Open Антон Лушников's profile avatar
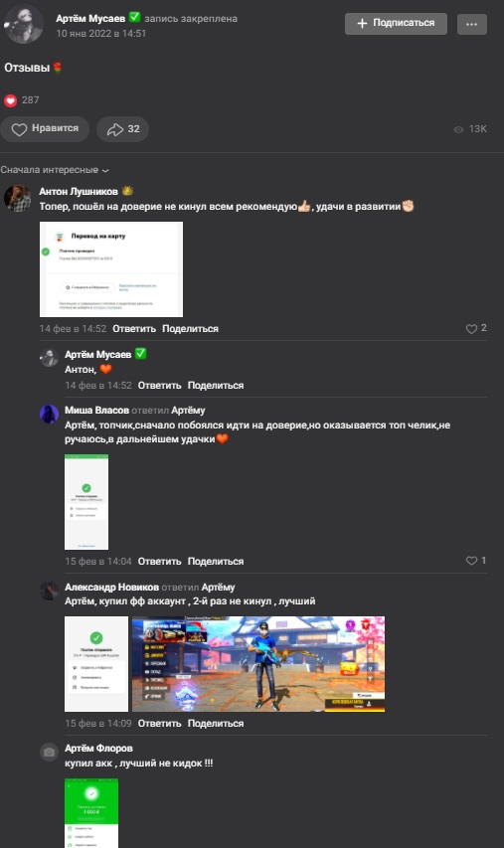Screen dimensions: 504x848 [17, 198]
